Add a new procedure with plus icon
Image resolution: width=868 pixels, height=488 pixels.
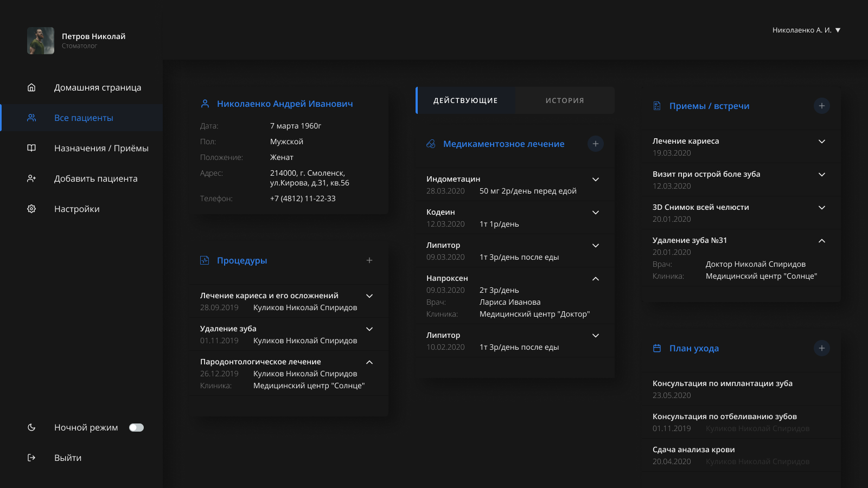coord(369,260)
